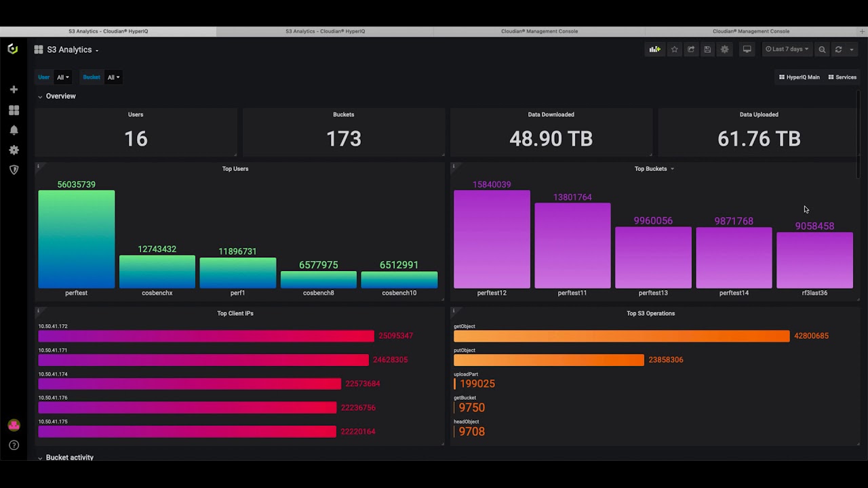Click the Add panel icon

654,49
